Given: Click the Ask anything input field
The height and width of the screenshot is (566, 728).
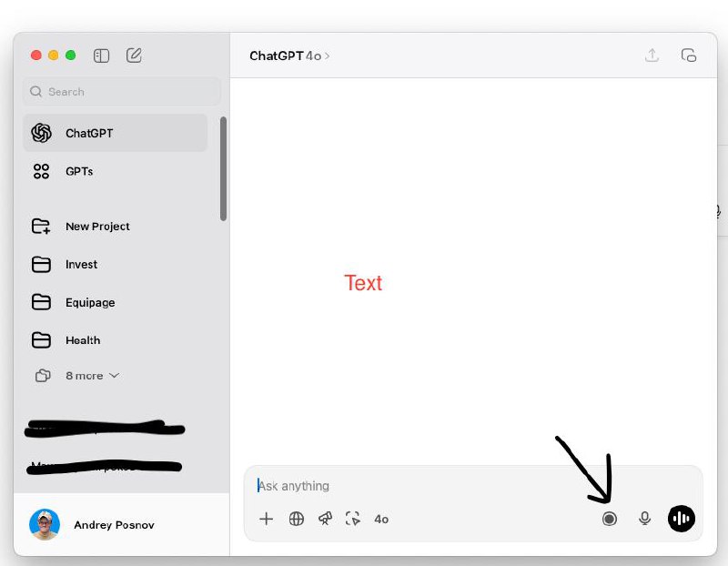Looking at the screenshot, I should click(x=455, y=486).
